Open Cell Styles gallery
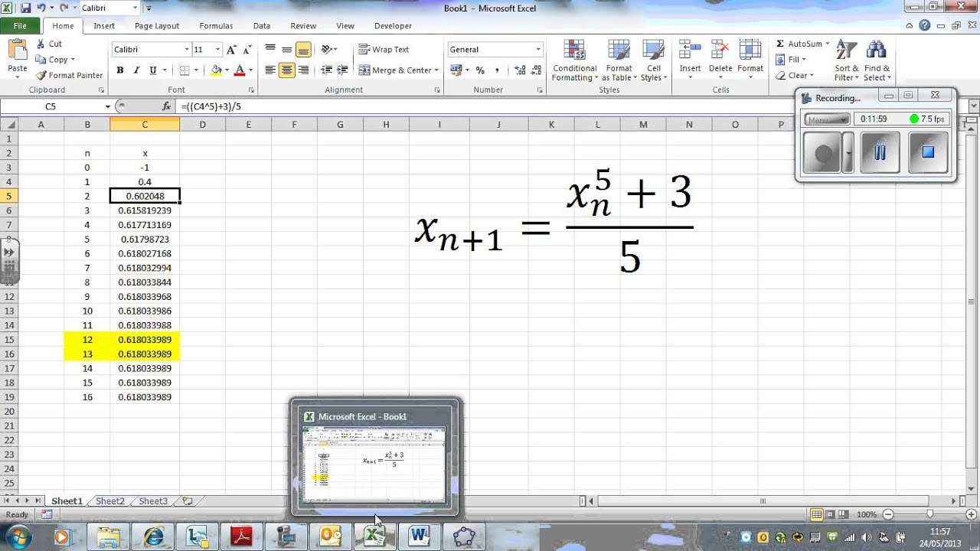 [x=652, y=60]
